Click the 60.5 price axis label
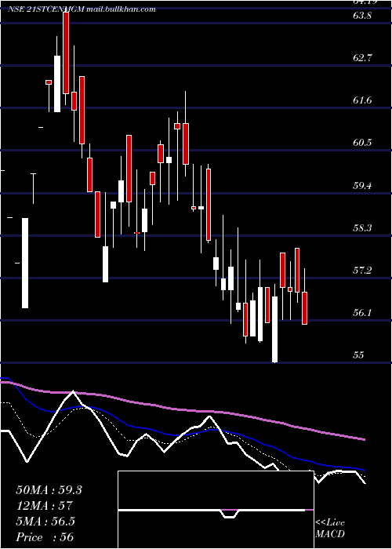The image size is (392, 549). [x=362, y=143]
